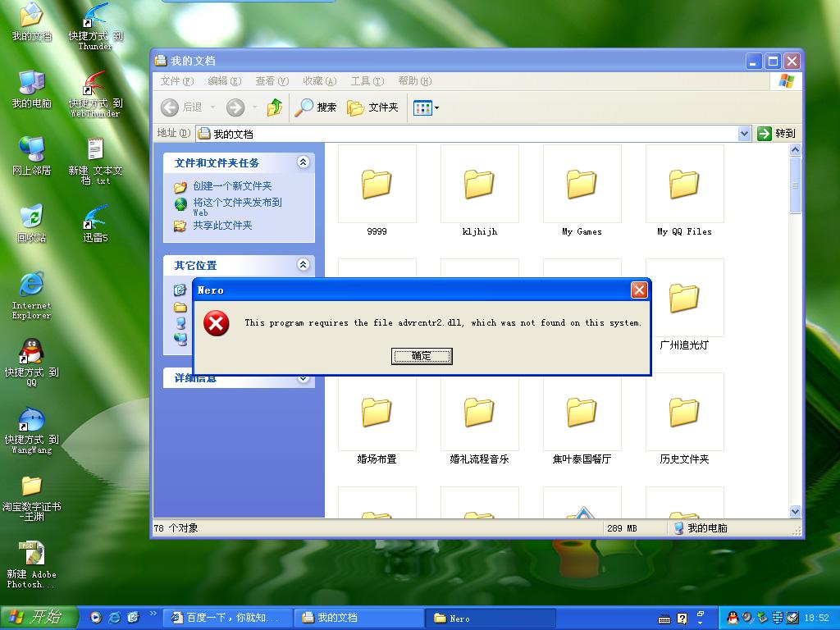Click the QQ shortcut desktop icon

click(32, 362)
